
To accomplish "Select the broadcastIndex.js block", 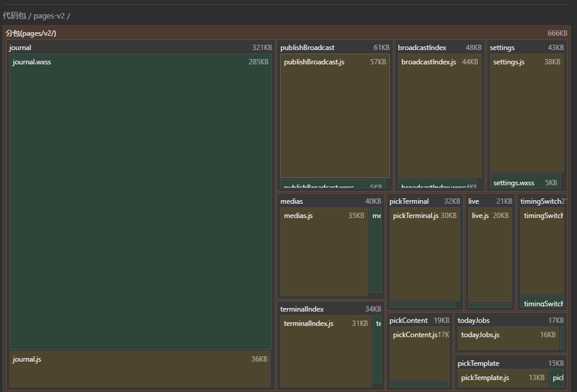I will click(440, 116).
